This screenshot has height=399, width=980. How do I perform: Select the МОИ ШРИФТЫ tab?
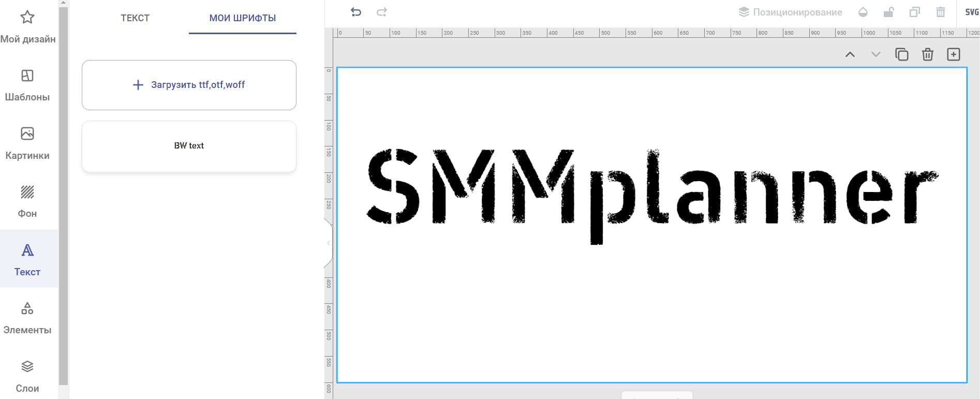pyautogui.click(x=242, y=18)
